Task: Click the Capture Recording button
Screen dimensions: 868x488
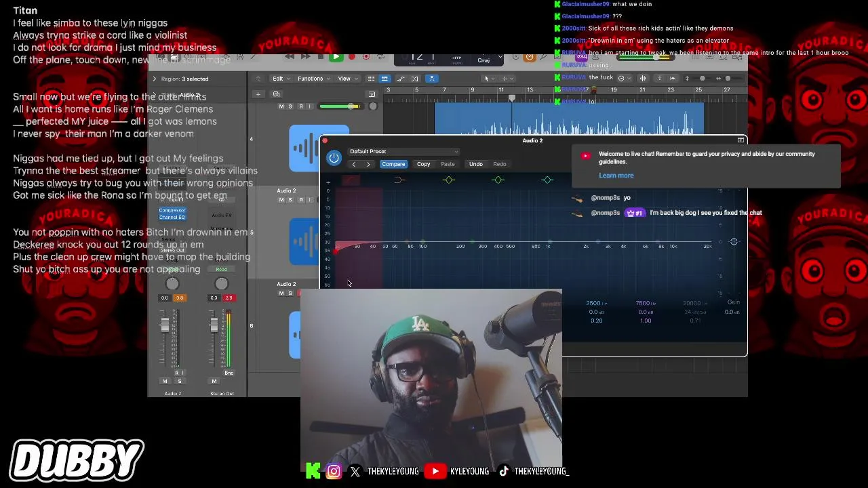Action: 366,57
